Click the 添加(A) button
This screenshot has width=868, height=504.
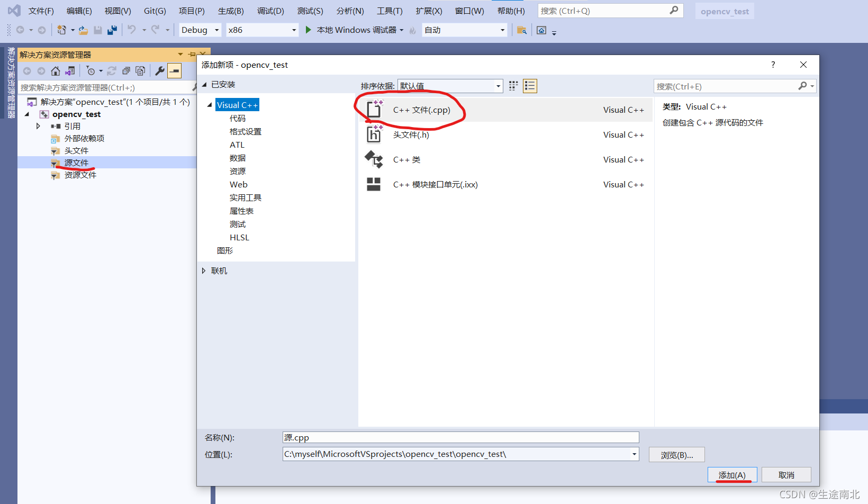(732, 475)
